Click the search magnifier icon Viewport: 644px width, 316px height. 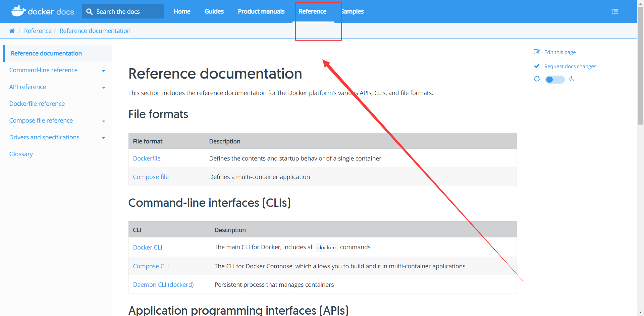click(x=89, y=12)
